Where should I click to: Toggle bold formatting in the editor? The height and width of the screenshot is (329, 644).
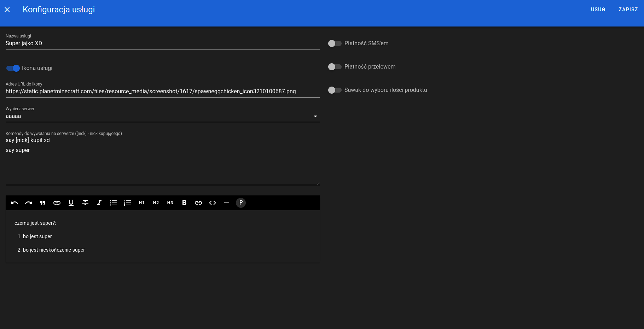pyautogui.click(x=184, y=203)
